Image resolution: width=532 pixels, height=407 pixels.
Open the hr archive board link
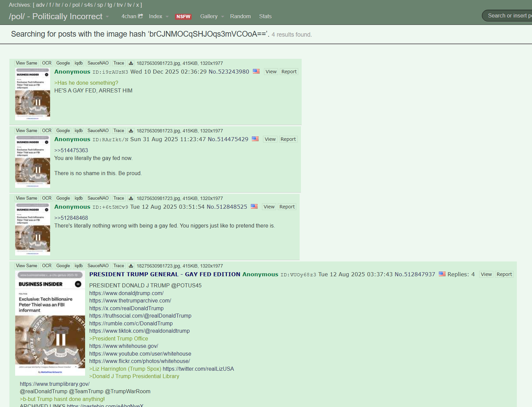point(58,5)
